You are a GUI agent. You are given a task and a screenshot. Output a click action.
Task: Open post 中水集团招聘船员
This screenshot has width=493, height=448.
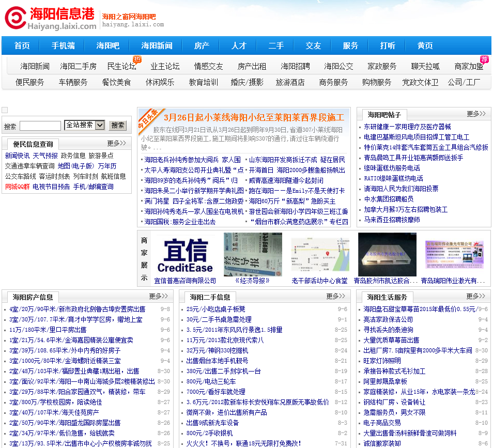tap(389, 199)
